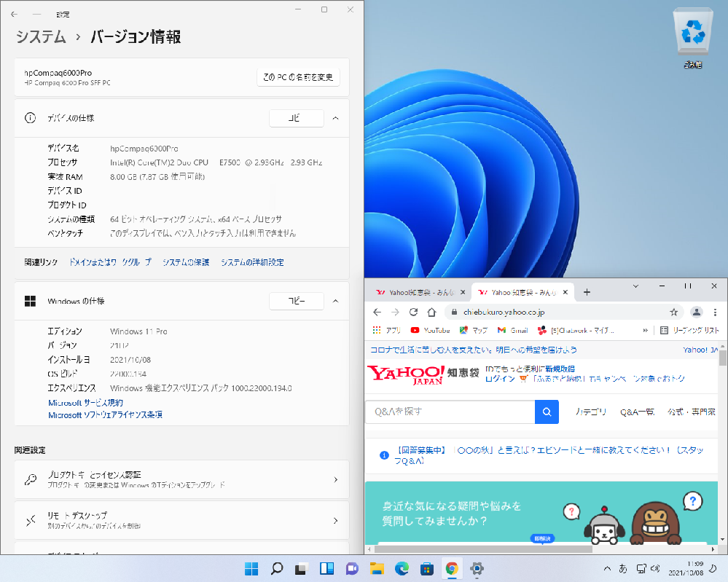This screenshot has height=582, width=728.
Task: Copy the device specifications
Action: pos(296,118)
